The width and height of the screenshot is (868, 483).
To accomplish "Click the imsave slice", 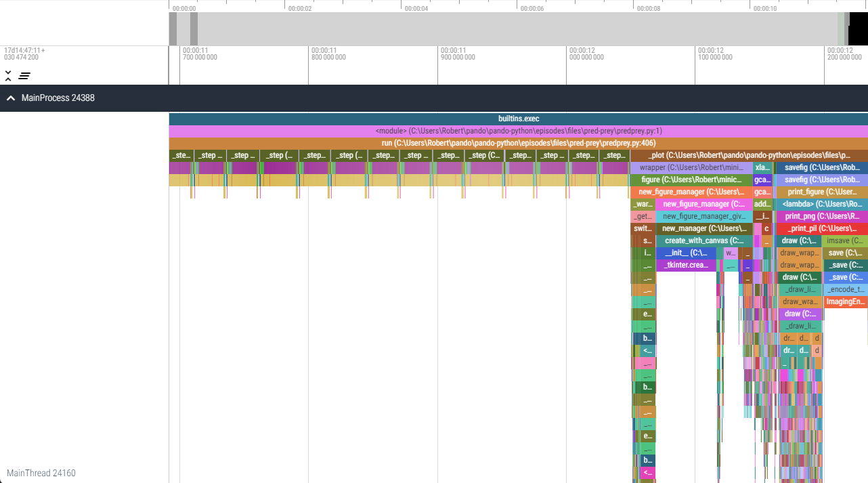I will [x=846, y=240].
